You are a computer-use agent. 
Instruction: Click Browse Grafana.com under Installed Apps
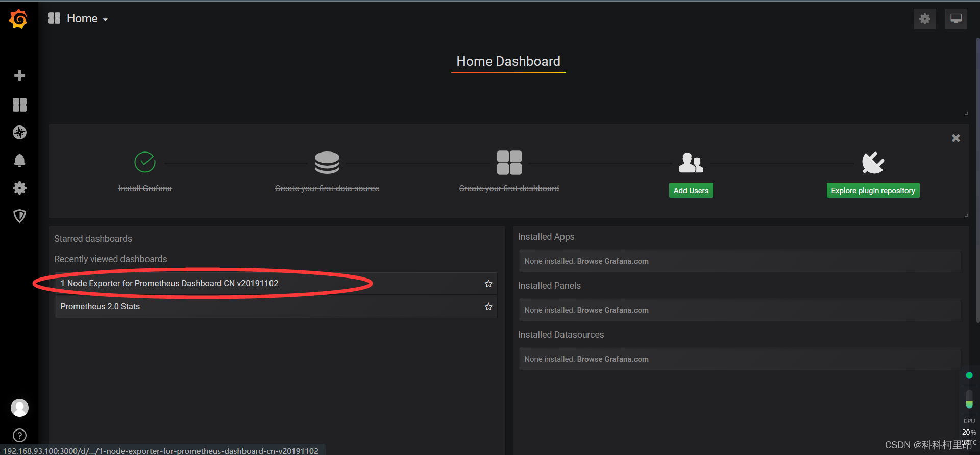[612, 261]
